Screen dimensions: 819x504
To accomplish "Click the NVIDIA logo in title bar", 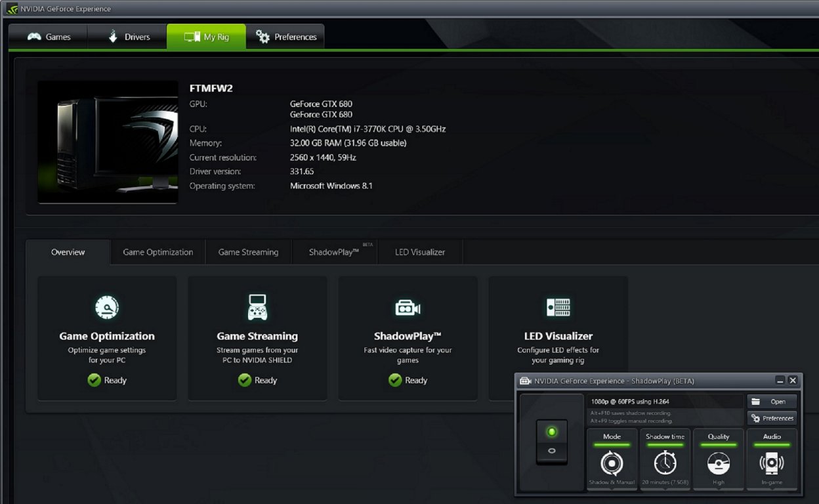I will click(x=12, y=9).
